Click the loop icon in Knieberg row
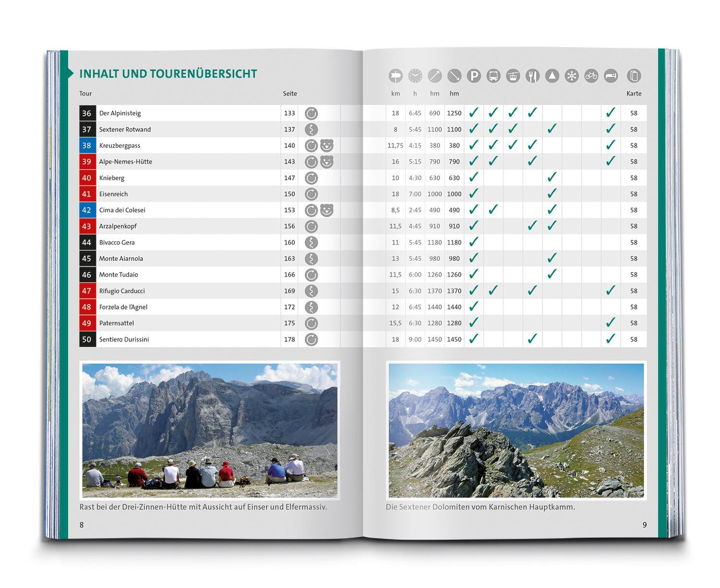Screen dimensions: 720x588 click(x=312, y=178)
